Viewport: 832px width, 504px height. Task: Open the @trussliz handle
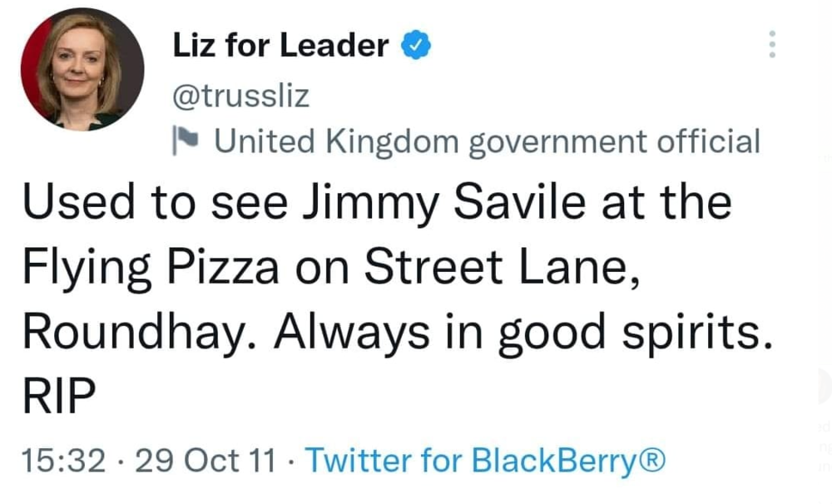(240, 96)
